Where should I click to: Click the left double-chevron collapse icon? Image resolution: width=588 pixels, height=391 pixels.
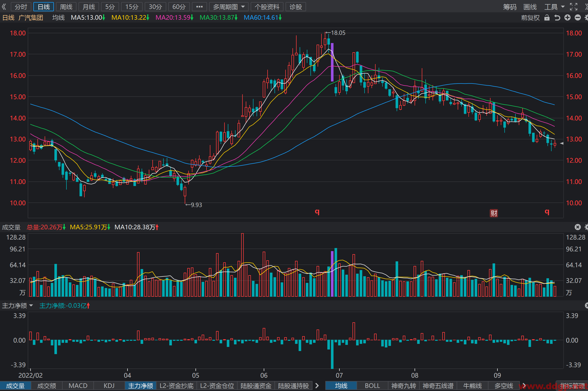point(4,7)
